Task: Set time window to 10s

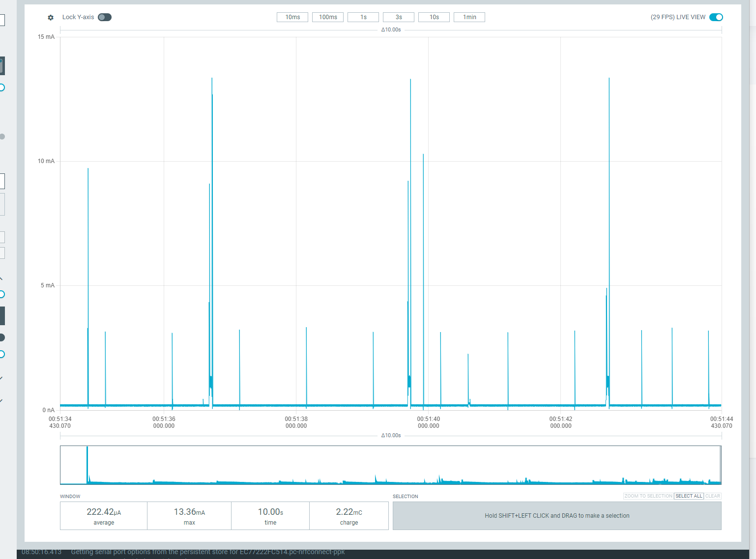Action: (x=434, y=17)
